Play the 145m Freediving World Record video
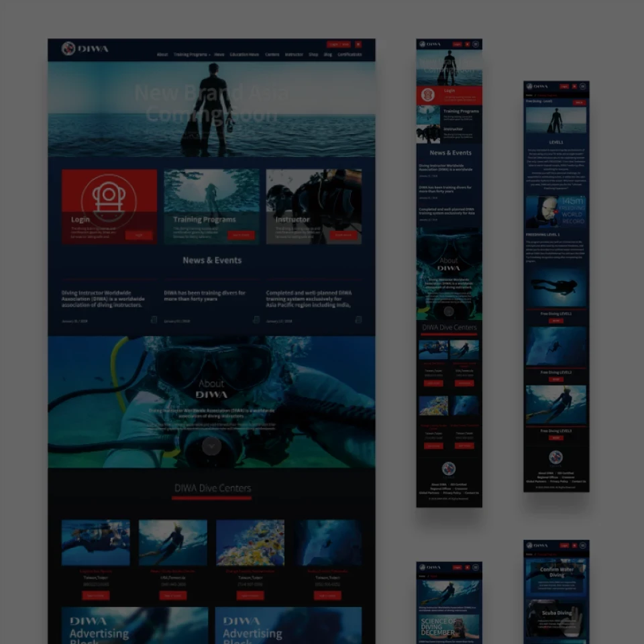 [x=555, y=212]
